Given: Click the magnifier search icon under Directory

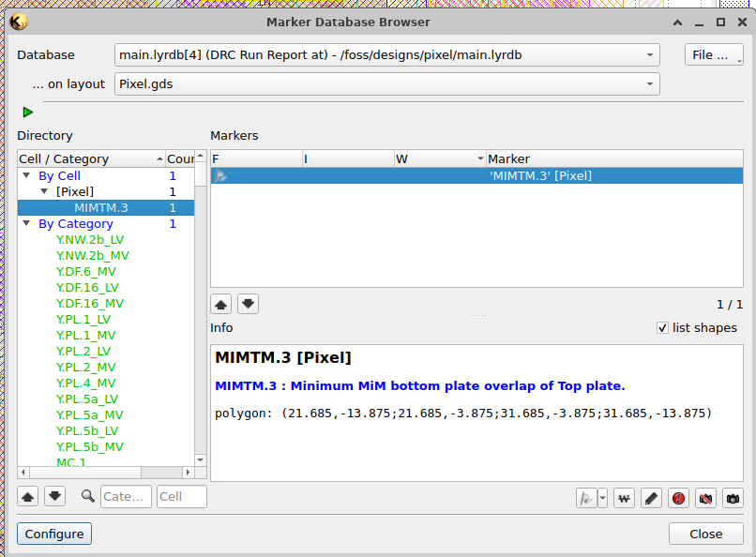Looking at the screenshot, I should (88, 496).
